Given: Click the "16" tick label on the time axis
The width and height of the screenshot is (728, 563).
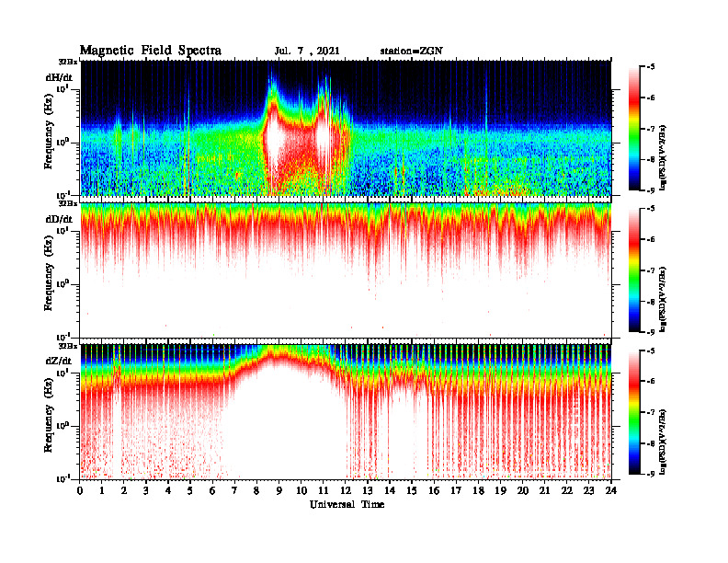Looking at the screenshot, I should 434,490.
